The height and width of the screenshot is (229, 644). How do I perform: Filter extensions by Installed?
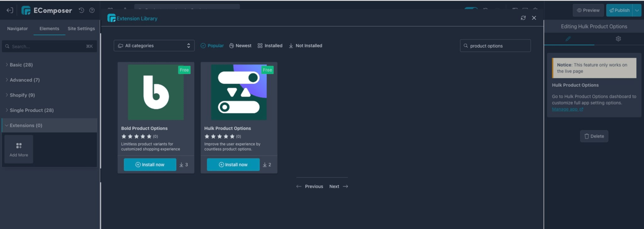tap(270, 46)
